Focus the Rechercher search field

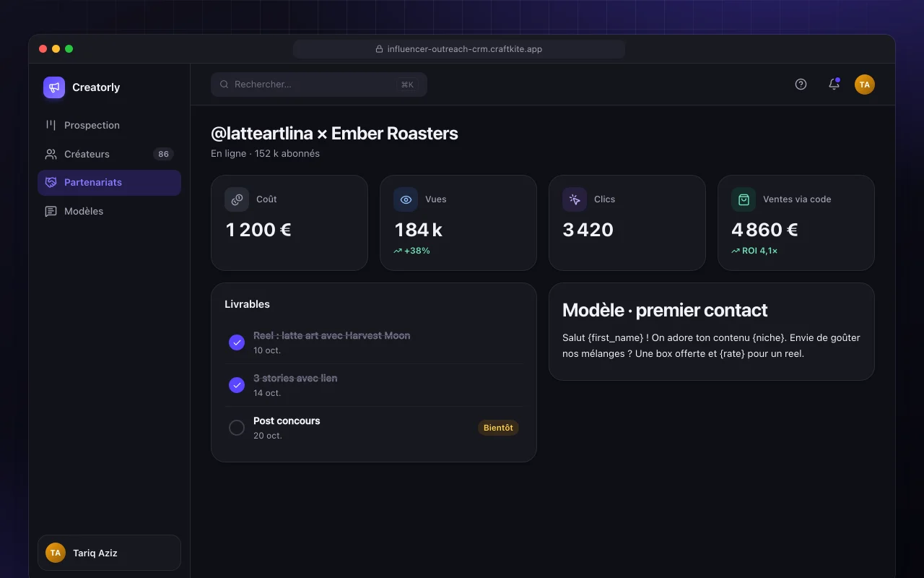tap(319, 85)
